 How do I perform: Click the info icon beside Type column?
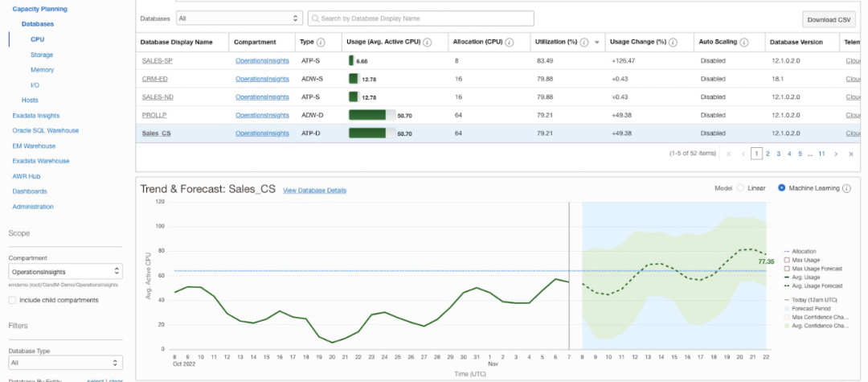pos(321,42)
